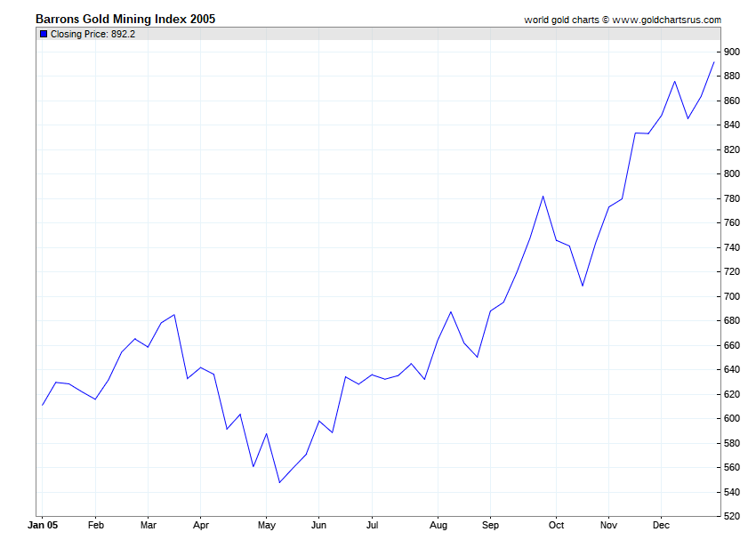Click the 'Apr' x-axis label
Screen dimensions: 756x548
pos(201,525)
